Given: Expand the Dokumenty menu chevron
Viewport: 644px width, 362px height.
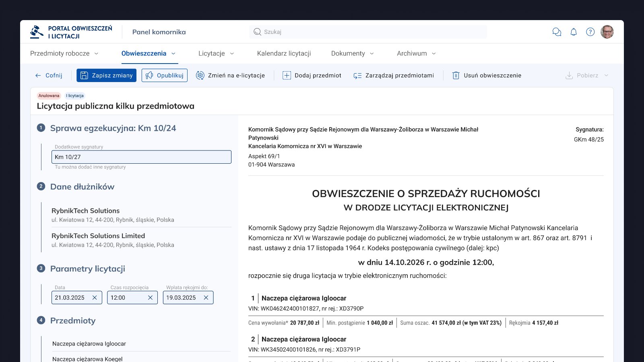Looking at the screenshot, I should coord(372,53).
